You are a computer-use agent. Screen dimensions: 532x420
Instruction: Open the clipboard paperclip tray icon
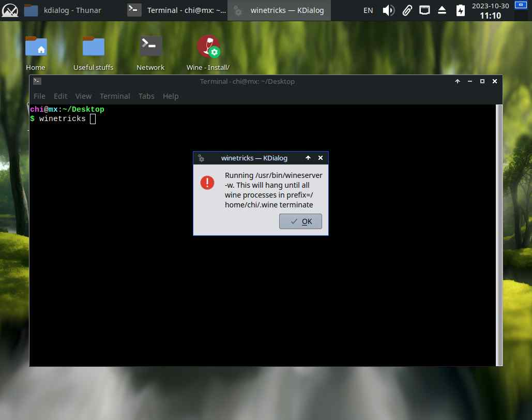tap(407, 10)
